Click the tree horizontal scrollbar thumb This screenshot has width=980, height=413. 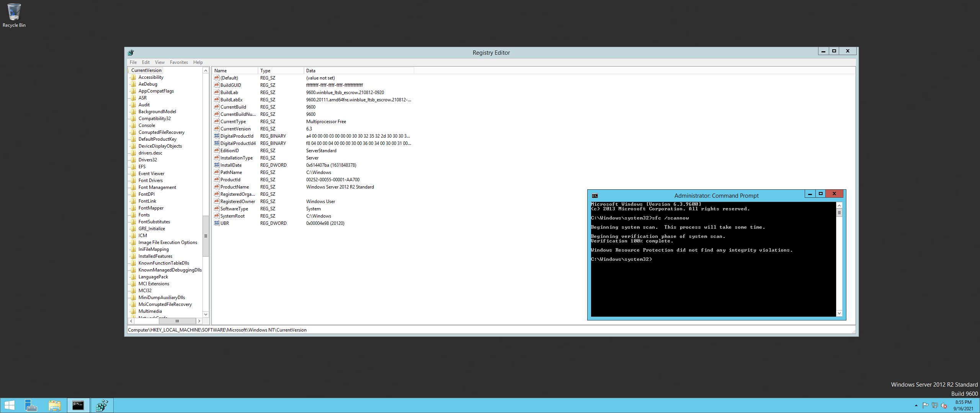(x=177, y=321)
